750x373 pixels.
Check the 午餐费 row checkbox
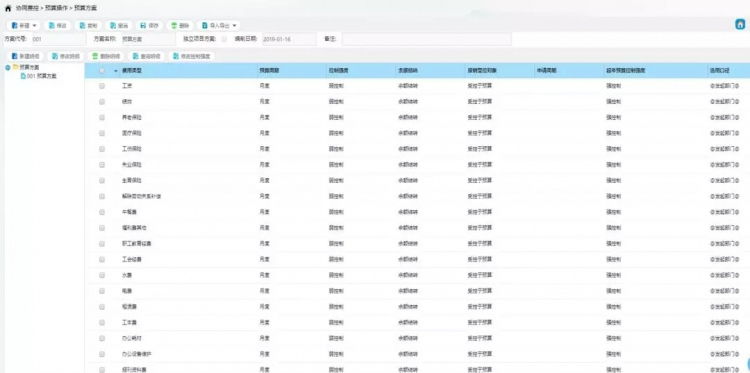(102, 212)
